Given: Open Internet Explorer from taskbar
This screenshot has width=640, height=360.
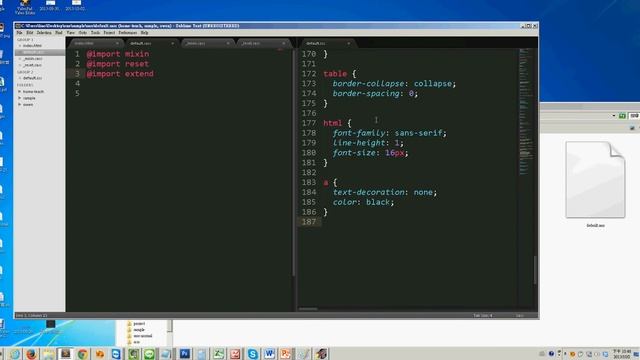Looking at the screenshot, I should (x=14, y=354).
